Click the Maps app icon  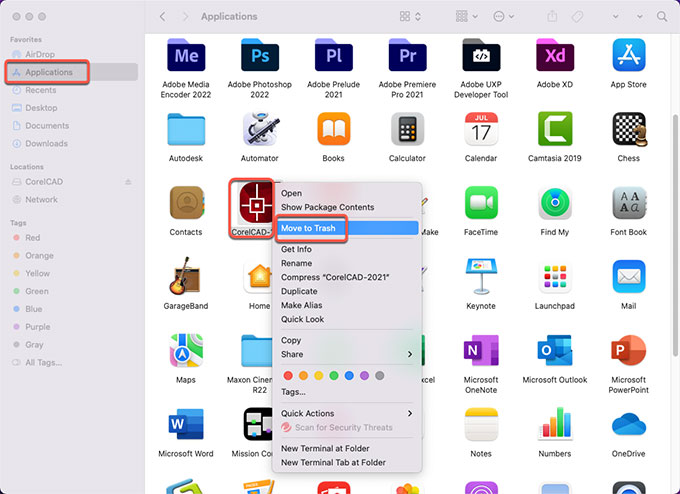tap(186, 350)
